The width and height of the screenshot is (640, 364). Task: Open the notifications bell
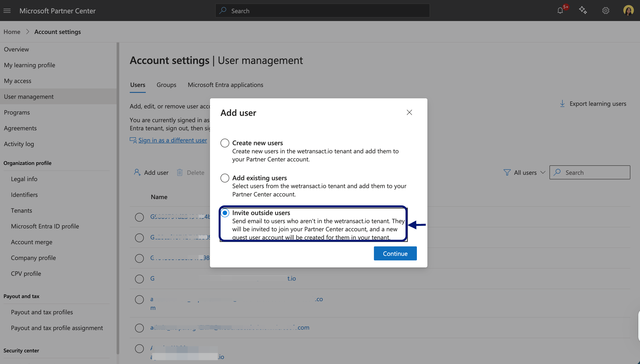click(560, 11)
